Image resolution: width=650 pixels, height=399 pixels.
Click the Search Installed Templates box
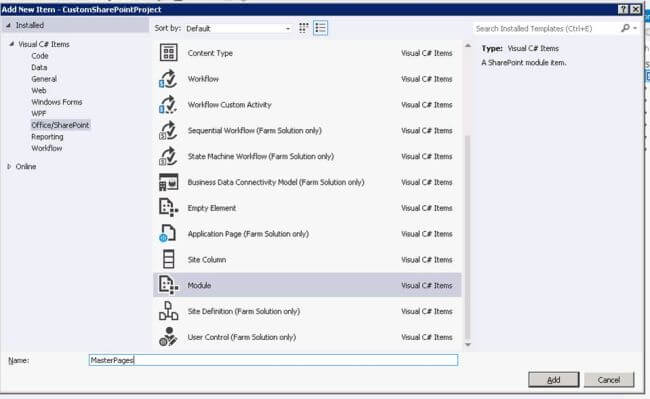[x=546, y=28]
